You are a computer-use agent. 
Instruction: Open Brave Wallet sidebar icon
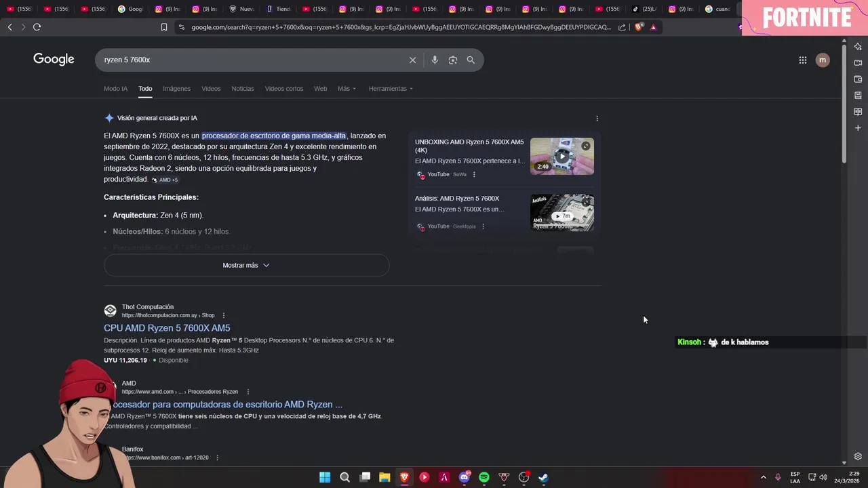pyautogui.click(x=858, y=79)
